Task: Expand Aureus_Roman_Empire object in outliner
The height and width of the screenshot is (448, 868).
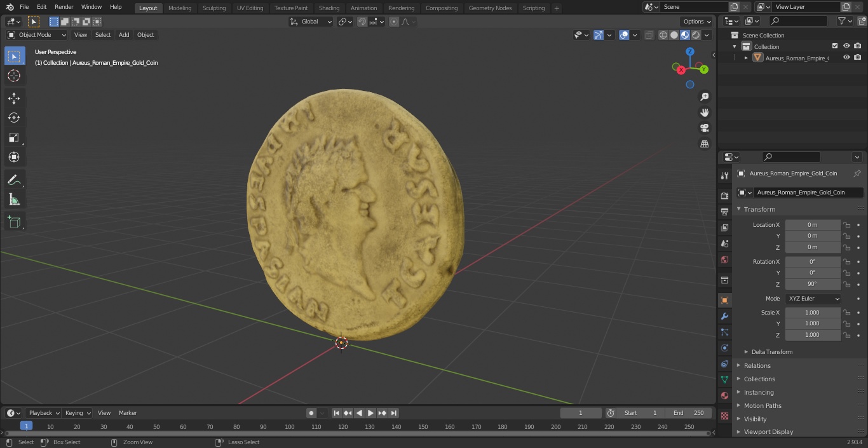Action: pyautogui.click(x=746, y=58)
